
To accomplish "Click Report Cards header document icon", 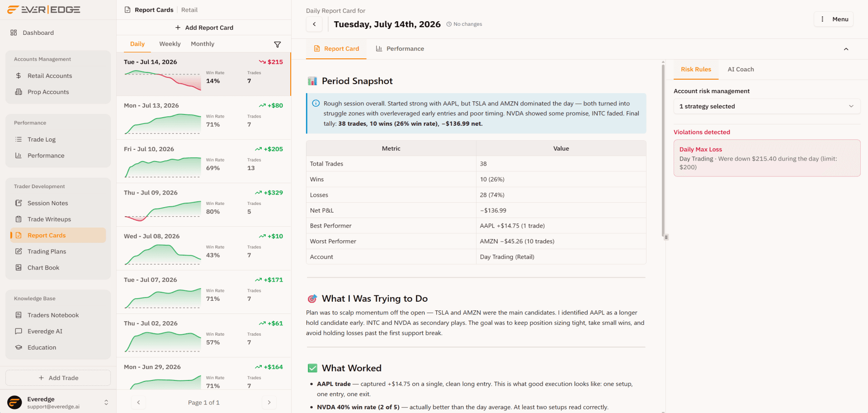I will pos(127,10).
